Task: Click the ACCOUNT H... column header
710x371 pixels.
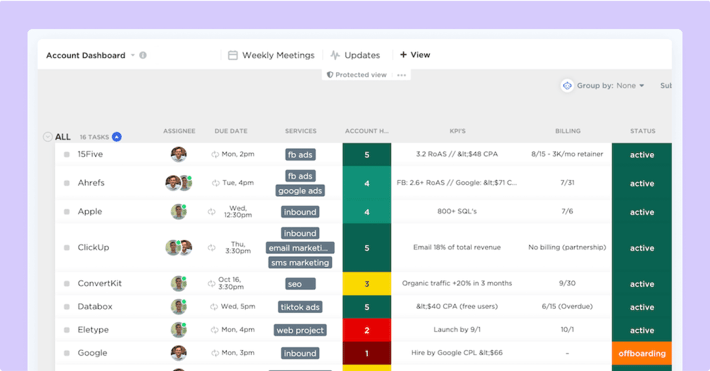Action: pyautogui.click(x=367, y=131)
